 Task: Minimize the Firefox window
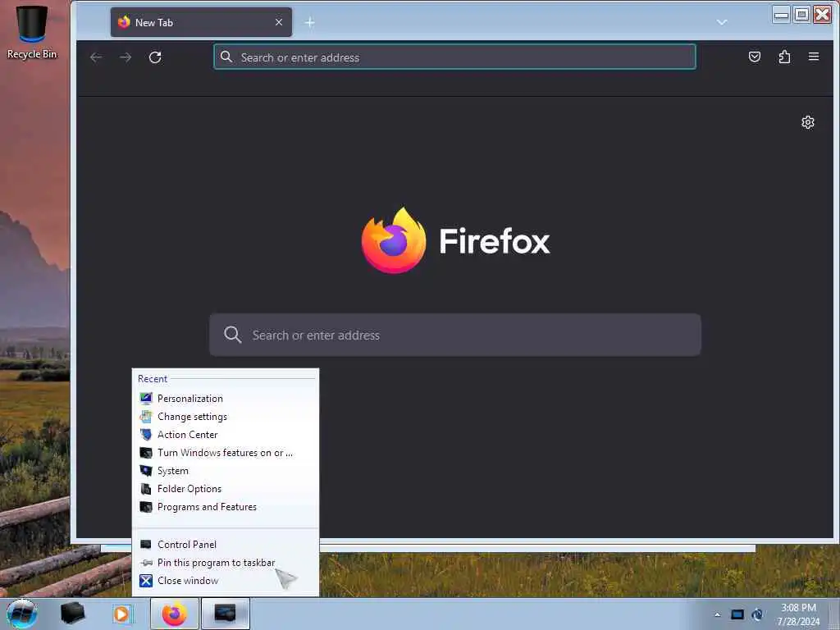[782, 14]
